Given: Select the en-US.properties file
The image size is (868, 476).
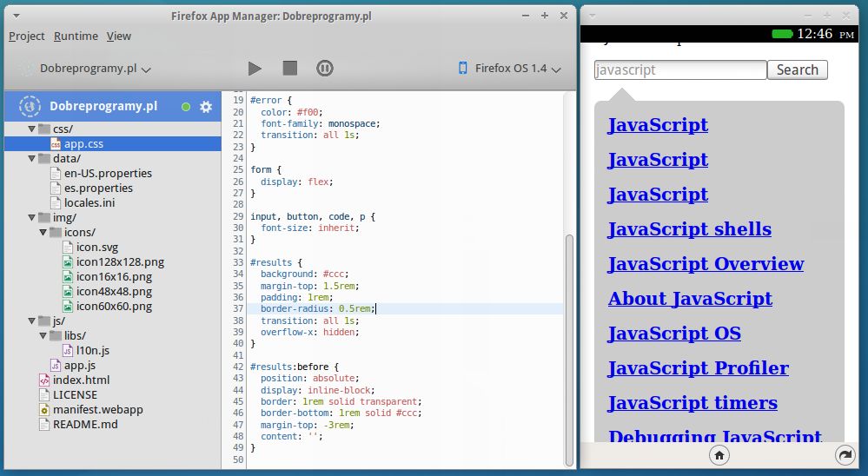Looking at the screenshot, I should coord(108,173).
